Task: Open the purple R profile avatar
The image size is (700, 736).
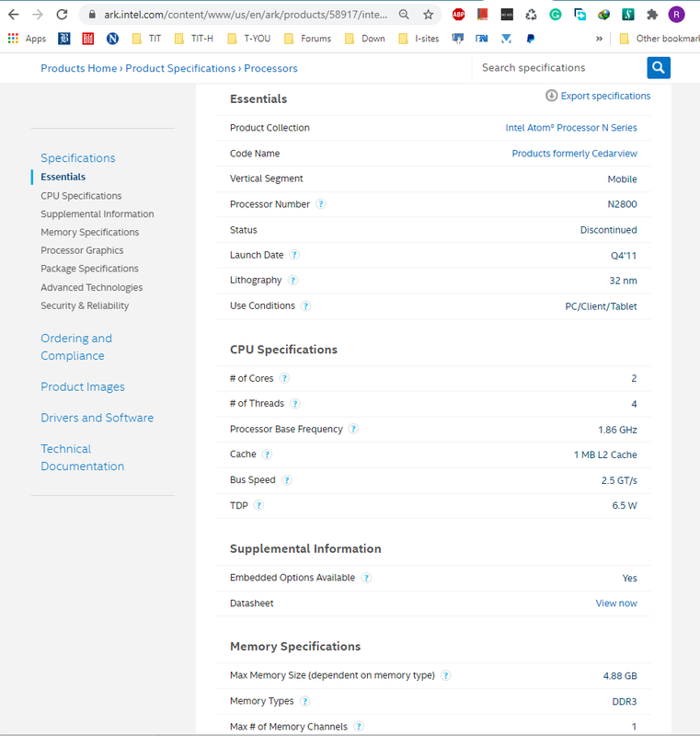Action: click(676, 15)
